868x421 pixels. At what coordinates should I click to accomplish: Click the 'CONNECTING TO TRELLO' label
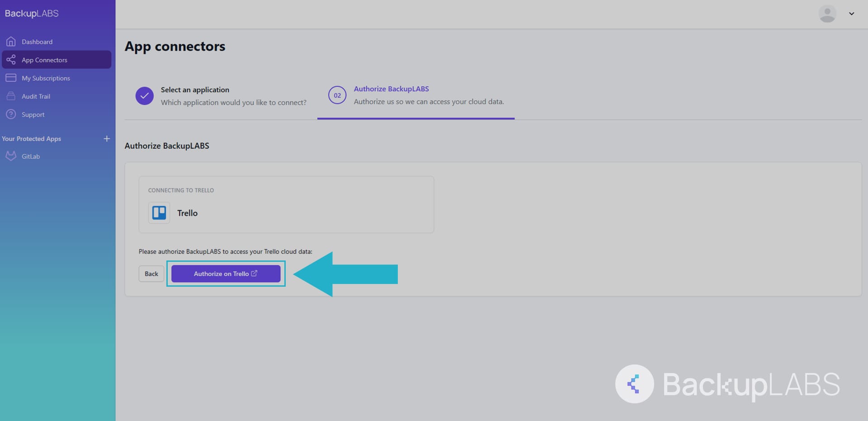181,190
